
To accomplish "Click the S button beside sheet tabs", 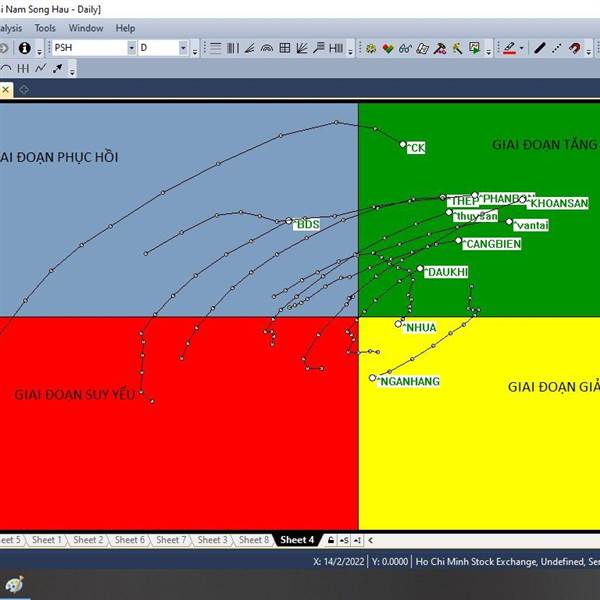I will pyautogui.click(x=344, y=540).
